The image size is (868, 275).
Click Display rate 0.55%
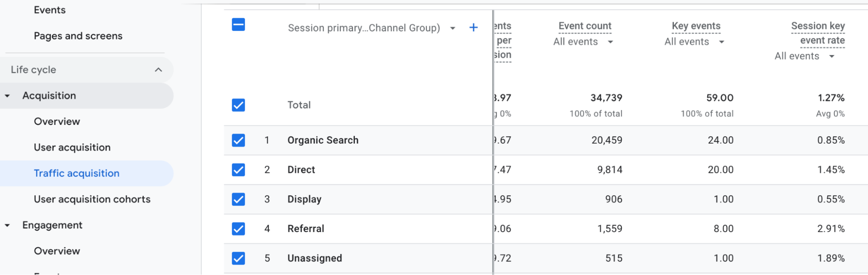click(x=831, y=199)
